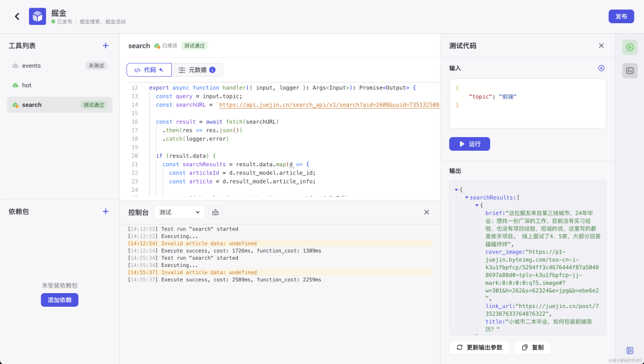Add a dependency with plus beside 依赖包

click(106, 211)
